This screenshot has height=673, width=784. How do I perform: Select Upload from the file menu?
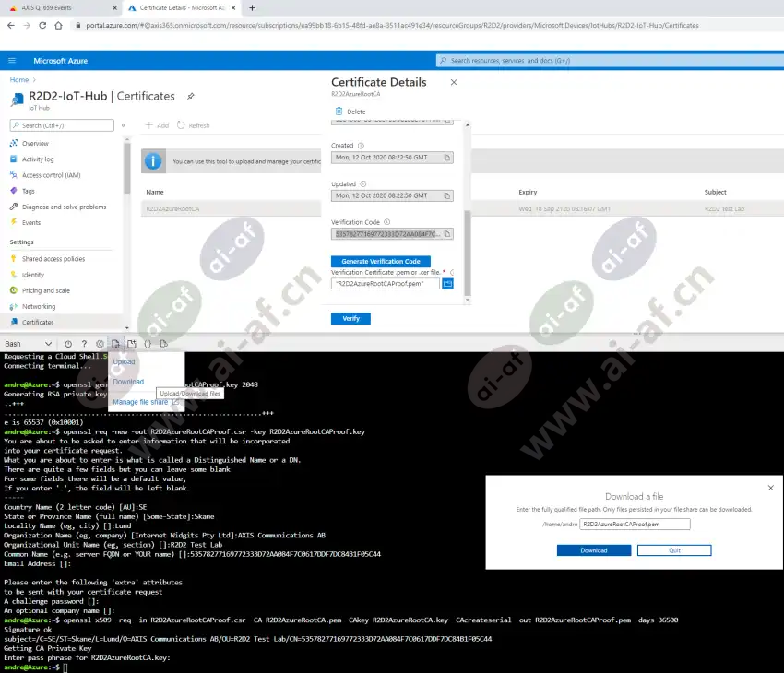pos(124,361)
